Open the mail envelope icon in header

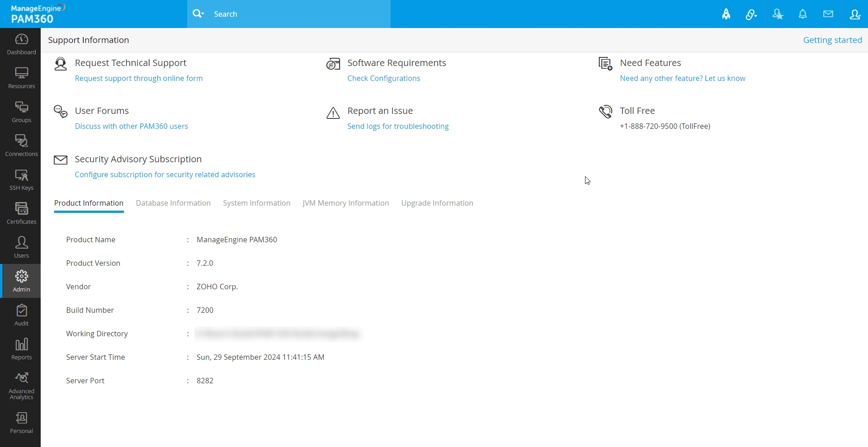point(828,14)
